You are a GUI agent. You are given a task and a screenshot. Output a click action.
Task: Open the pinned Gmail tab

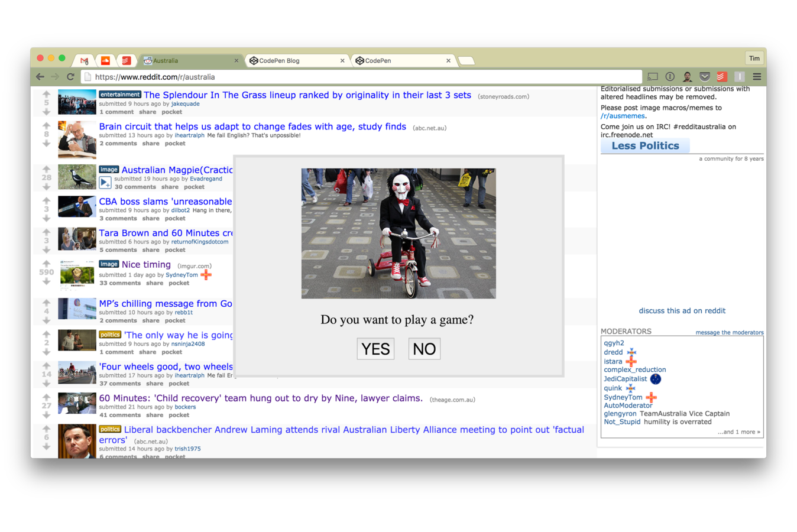tap(85, 60)
